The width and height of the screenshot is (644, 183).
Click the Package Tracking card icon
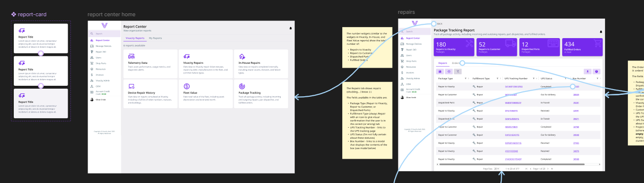(x=241, y=86)
